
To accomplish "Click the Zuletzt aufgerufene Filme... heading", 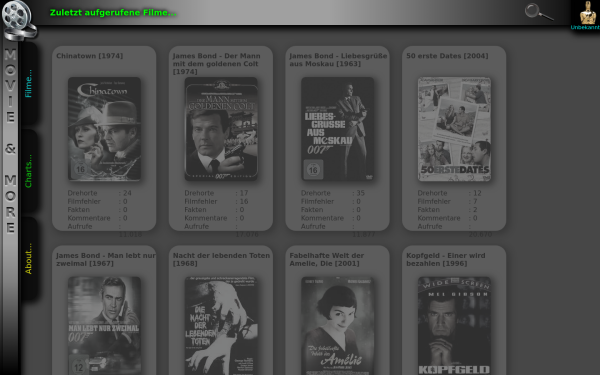I will click(113, 13).
